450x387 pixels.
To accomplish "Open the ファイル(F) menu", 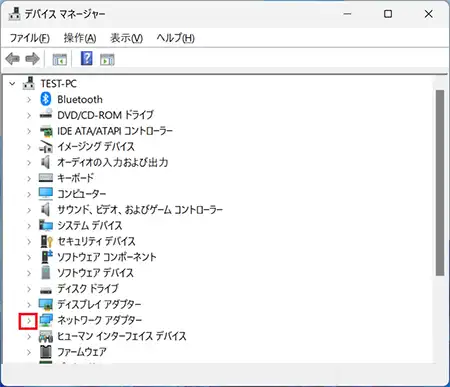I will pyautogui.click(x=30, y=38).
